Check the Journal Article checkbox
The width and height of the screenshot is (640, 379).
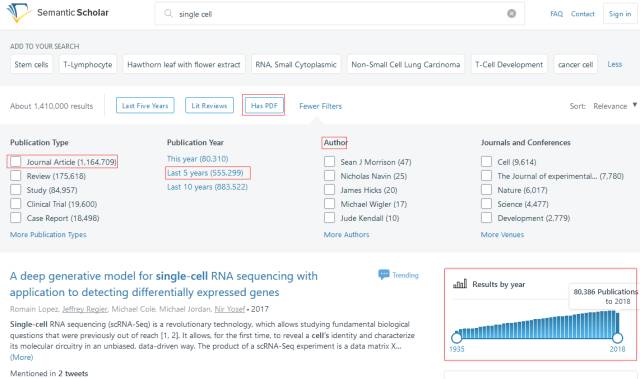tap(16, 162)
